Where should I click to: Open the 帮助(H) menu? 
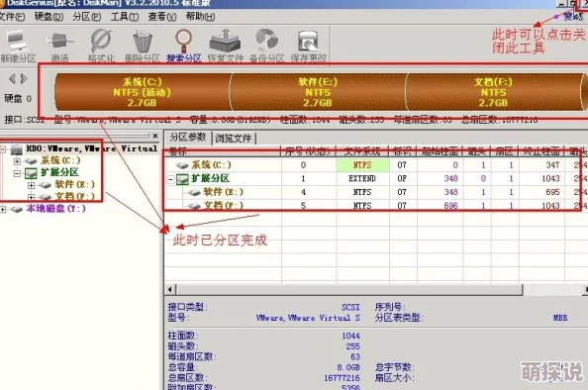pos(200,17)
